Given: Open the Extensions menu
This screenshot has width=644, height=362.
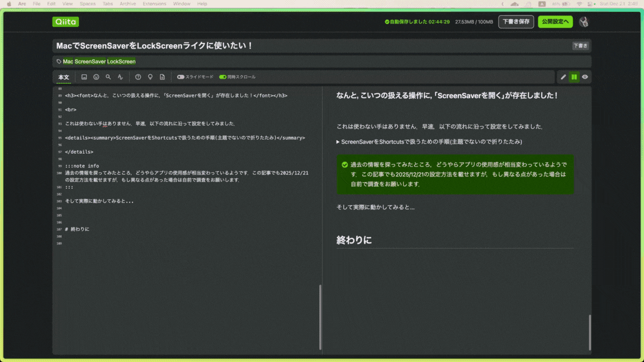Looking at the screenshot, I should coord(154,4).
